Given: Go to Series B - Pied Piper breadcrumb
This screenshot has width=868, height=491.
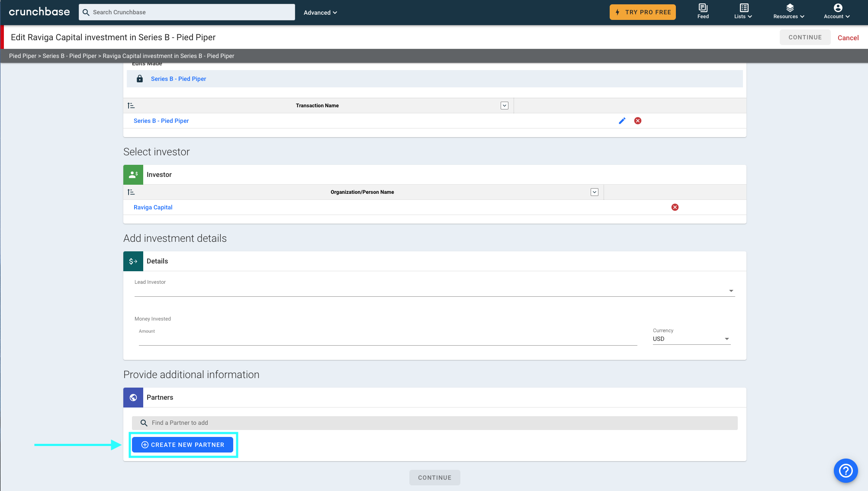Looking at the screenshot, I should coord(70,56).
